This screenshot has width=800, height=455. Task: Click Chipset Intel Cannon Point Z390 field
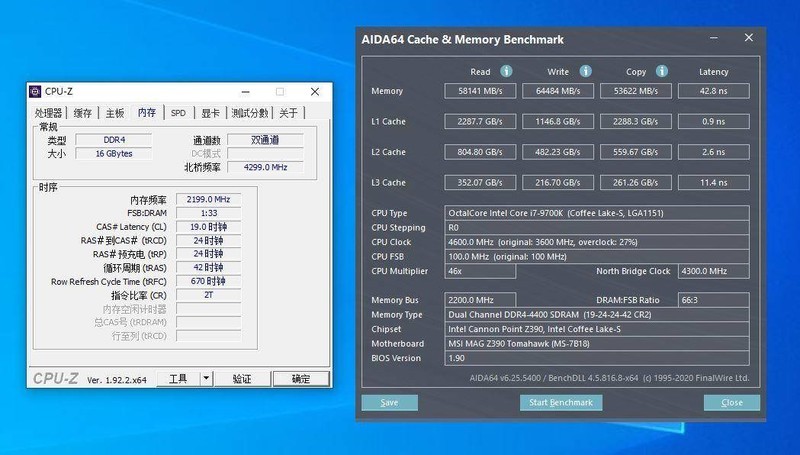597,330
